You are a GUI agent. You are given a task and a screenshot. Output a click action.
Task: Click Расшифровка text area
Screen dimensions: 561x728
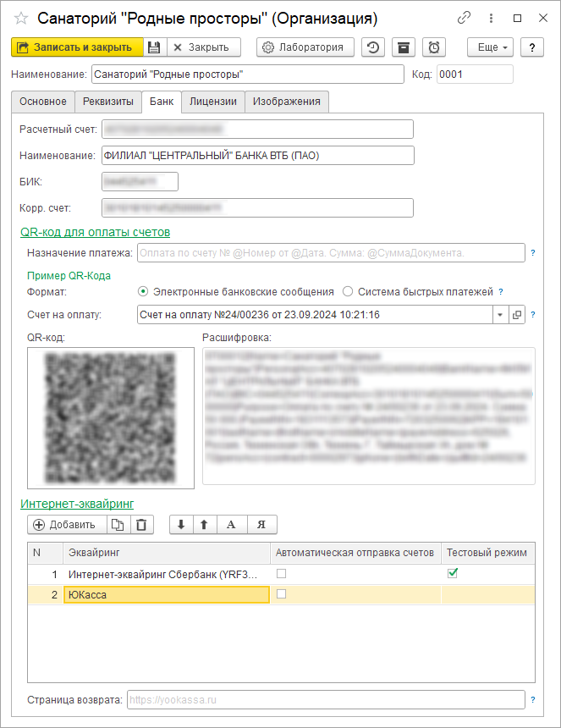tap(368, 416)
